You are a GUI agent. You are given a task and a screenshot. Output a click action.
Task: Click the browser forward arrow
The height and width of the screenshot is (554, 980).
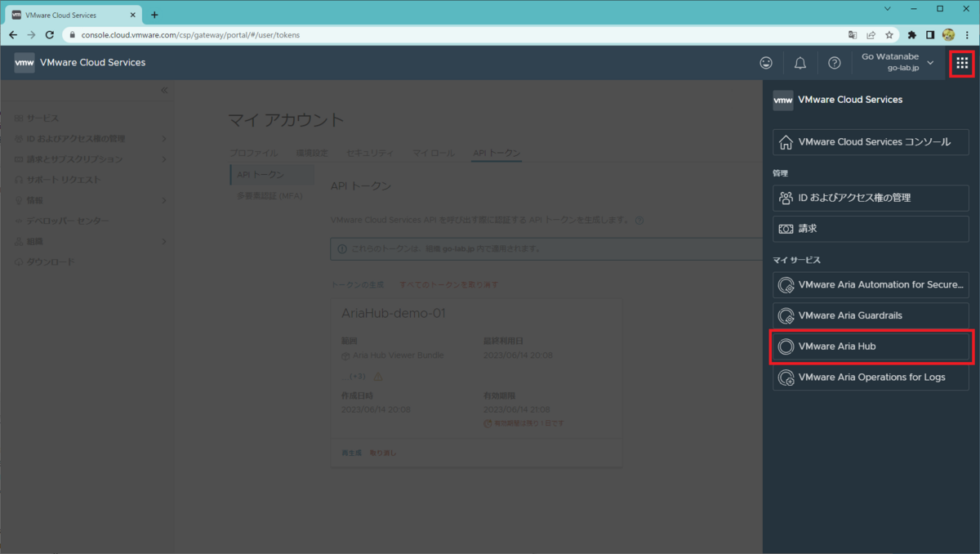pyautogui.click(x=31, y=35)
